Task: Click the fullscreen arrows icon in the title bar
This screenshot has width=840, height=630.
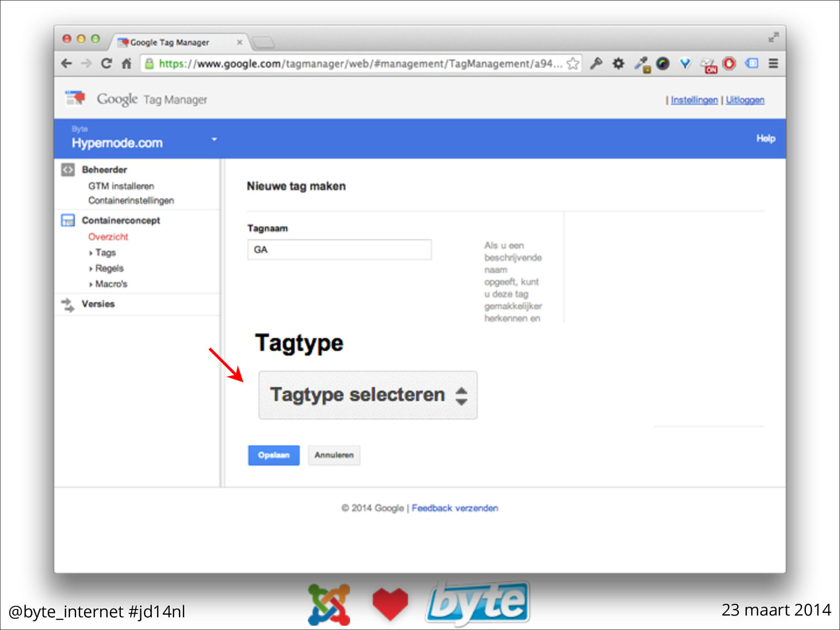Action: 773,38
